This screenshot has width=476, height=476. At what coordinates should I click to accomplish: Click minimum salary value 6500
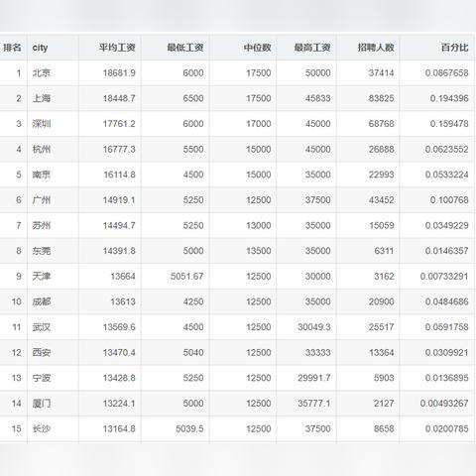[x=193, y=98]
